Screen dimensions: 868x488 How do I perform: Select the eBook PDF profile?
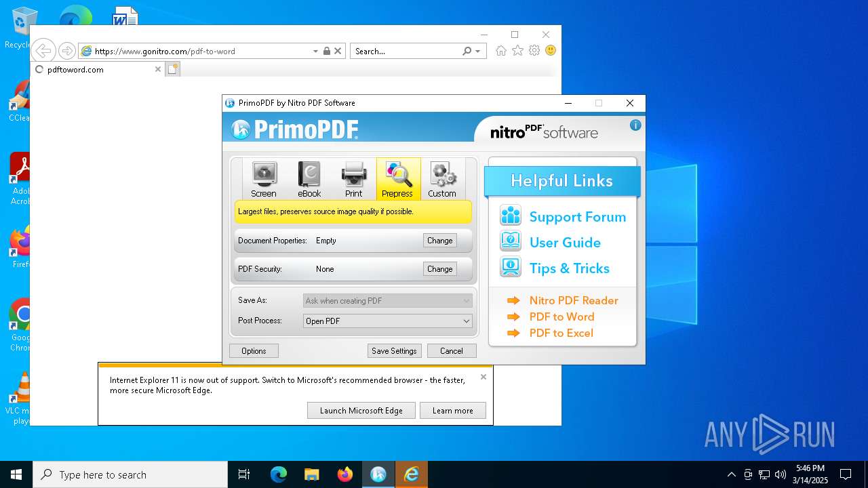[x=309, y=179]
